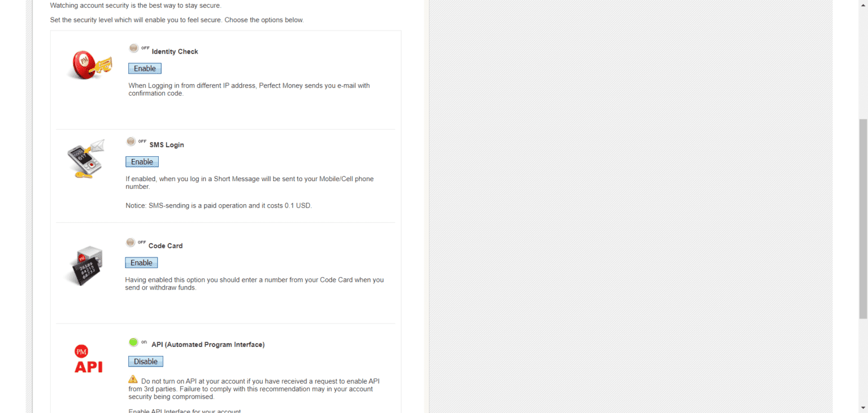Click the yellow warning triangle icon

[x=133, y=379]
